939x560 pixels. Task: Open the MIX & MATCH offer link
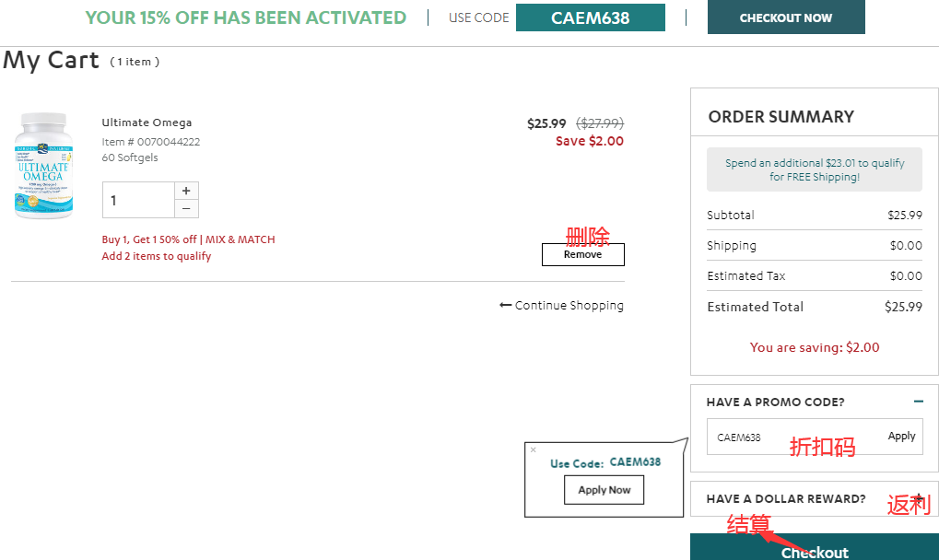click(240, 239)
